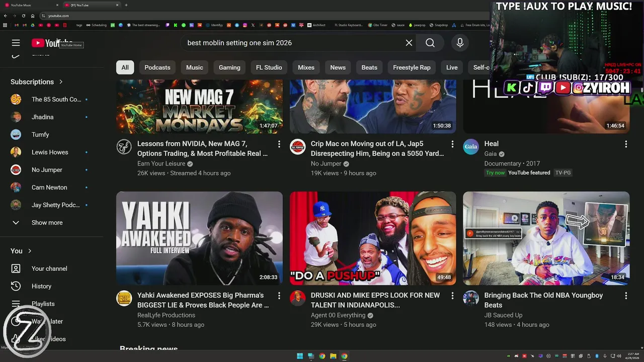Play New Mag 7 Market Mondays thumbnail
Screen dimensions: 644x362
199,107
